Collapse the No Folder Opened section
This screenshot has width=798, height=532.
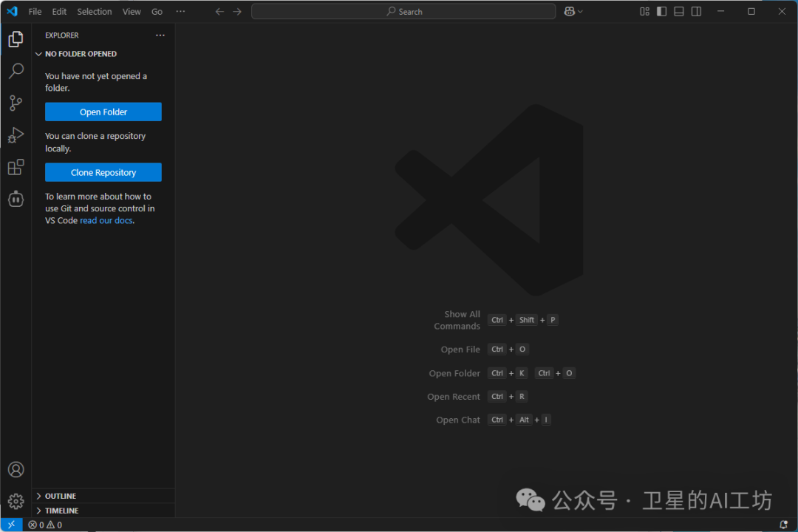(x=81, y=54)
